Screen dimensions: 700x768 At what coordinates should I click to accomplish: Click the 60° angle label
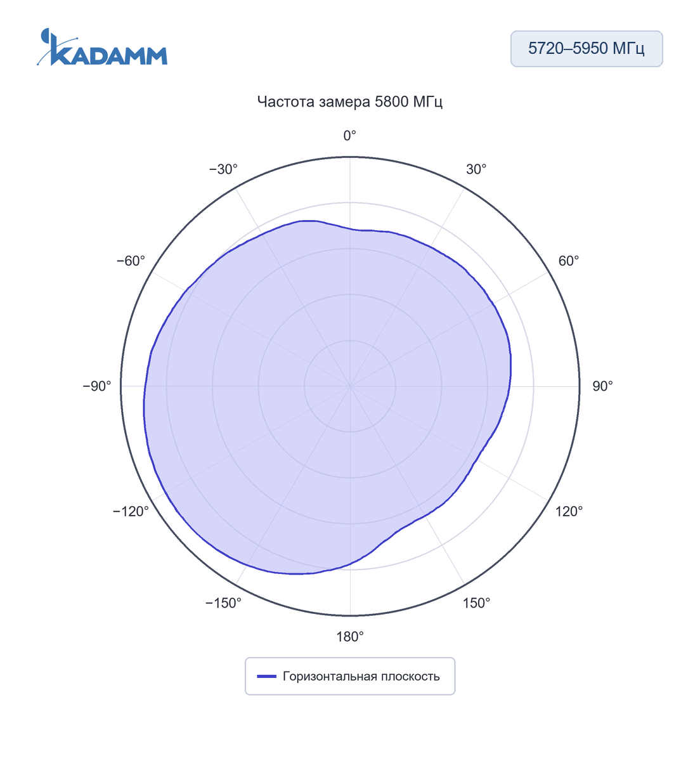coord(568,261)
